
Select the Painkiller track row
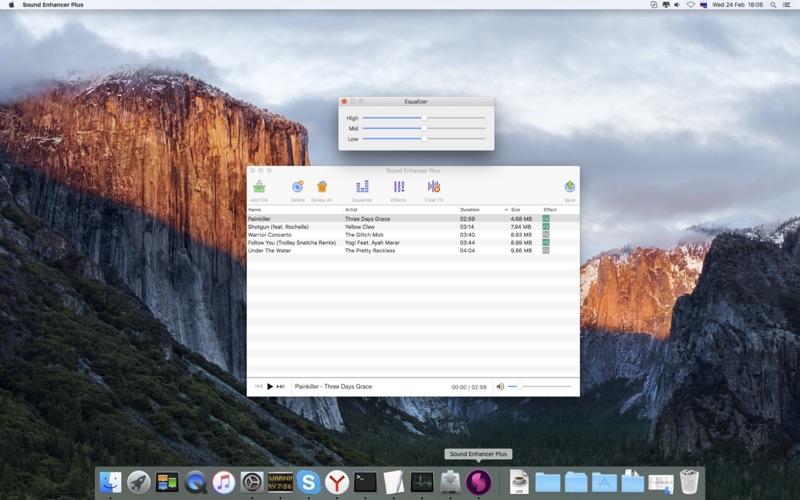(413, 218)
